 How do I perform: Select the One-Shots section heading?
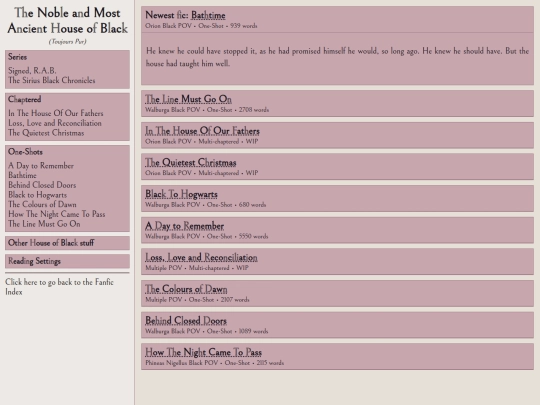pos(25,152)
